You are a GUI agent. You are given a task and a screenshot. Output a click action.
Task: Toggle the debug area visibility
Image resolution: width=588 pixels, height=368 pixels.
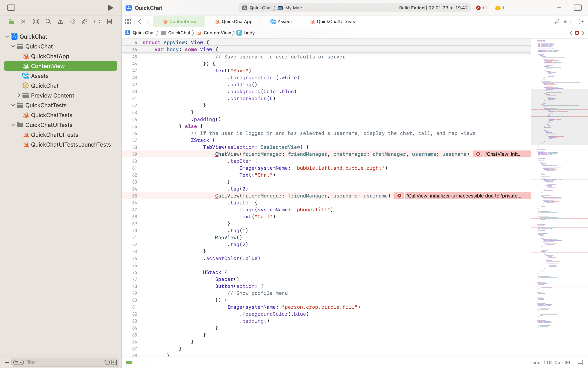pyautogui.click(x=580, y=362)
